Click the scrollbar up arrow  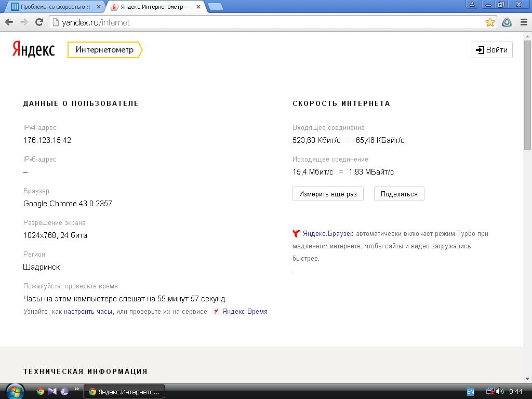click(527, 36)
